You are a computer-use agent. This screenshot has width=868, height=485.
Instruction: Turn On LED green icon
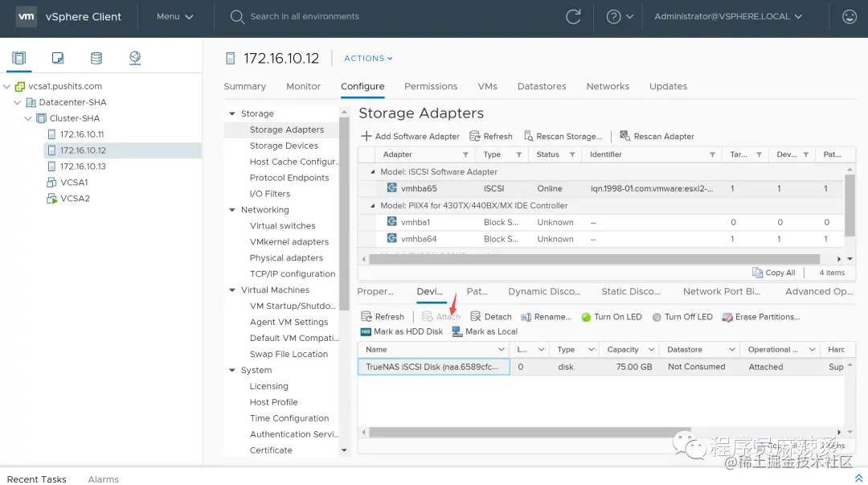pos(586,317)
